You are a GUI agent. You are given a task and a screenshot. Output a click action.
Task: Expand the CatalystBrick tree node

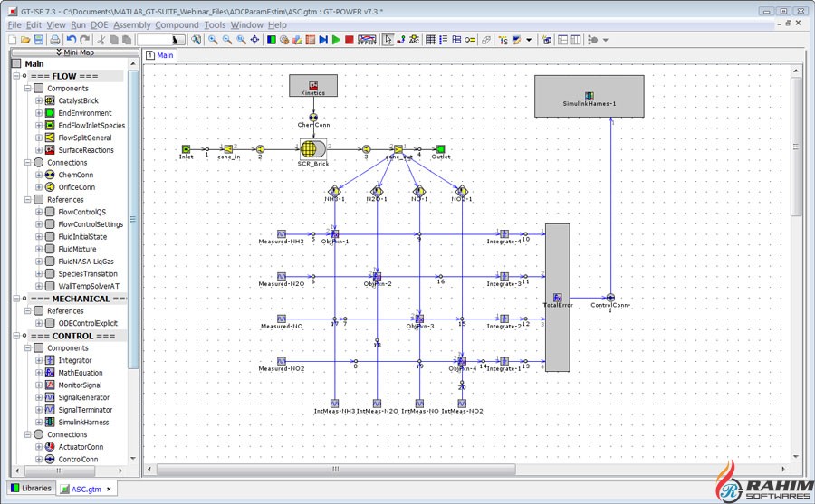(x=39, y=100)
